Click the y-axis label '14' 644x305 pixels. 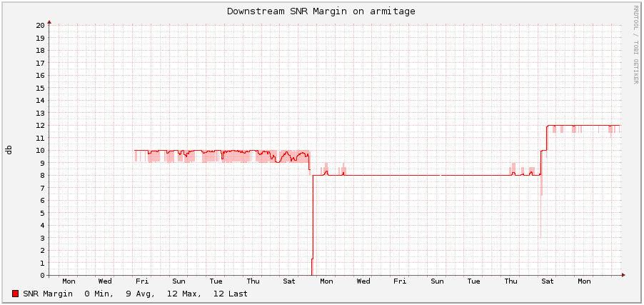40,100
